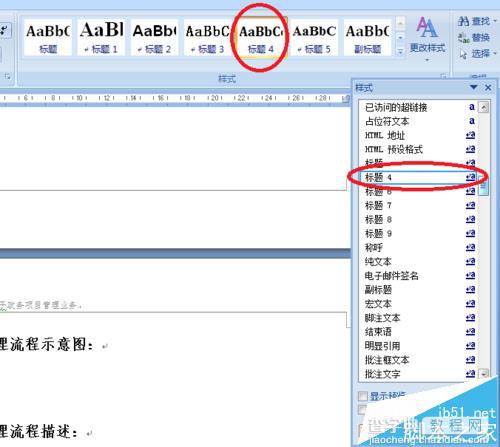Apply the 标题 style from the ribbon gallery
The height and width of the screenshot is (447, 500).
coord(48,37)
